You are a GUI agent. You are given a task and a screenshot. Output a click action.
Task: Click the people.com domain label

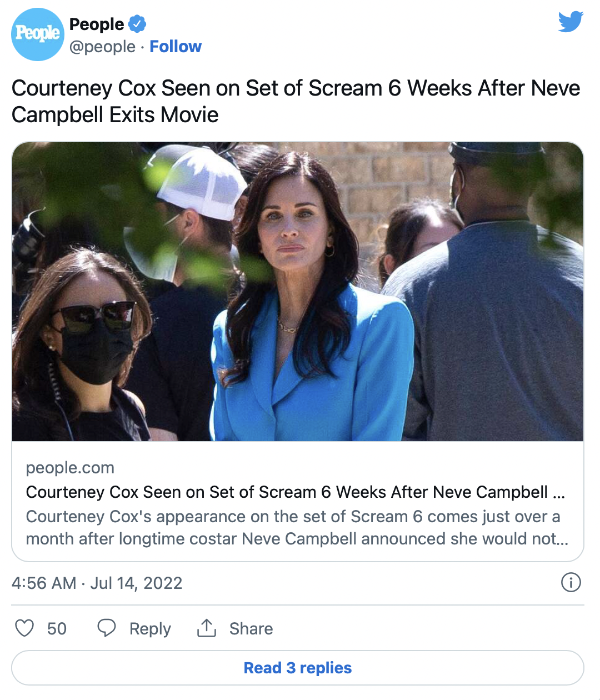(x=70, y=468)
